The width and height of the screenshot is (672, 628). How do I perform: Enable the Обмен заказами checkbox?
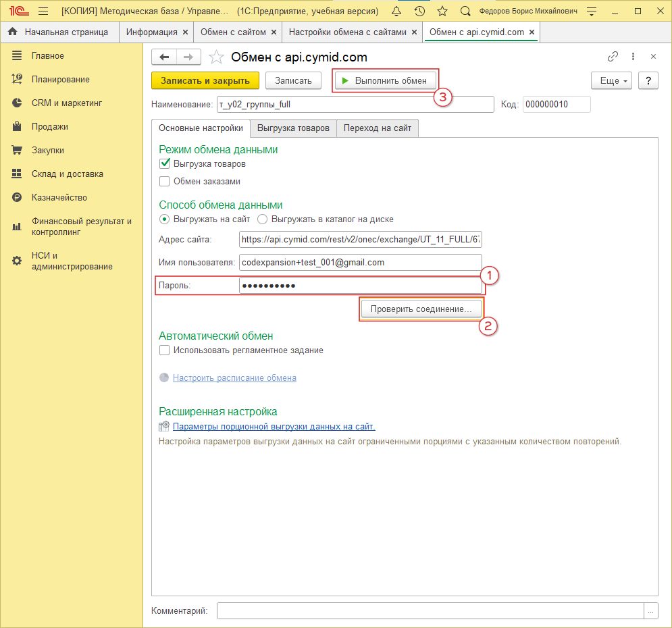pos(164,181)
